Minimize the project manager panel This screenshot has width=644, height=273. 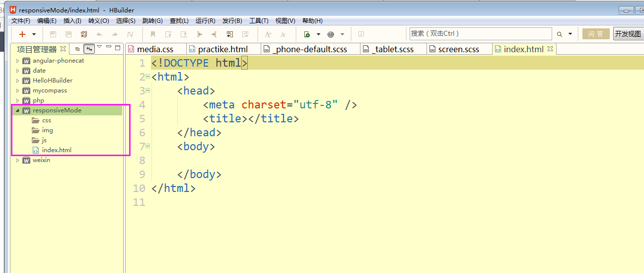pos(109,47)
